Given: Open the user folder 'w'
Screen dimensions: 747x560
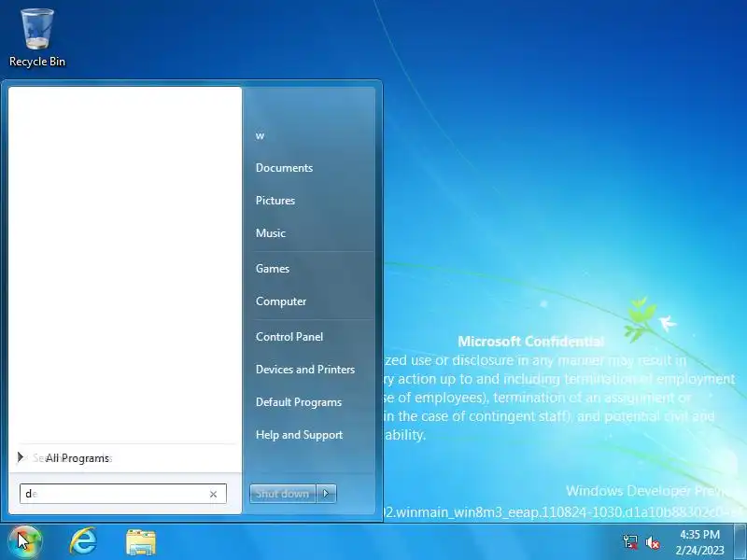Looking at the screenshot, I should tap(260, 135).
